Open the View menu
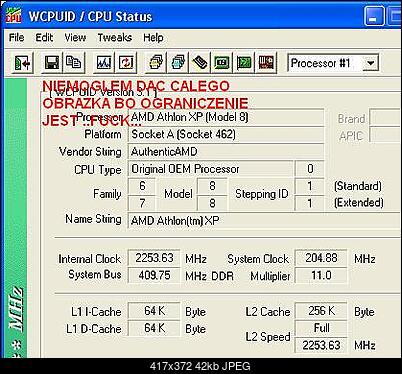 tap(75, 37)
